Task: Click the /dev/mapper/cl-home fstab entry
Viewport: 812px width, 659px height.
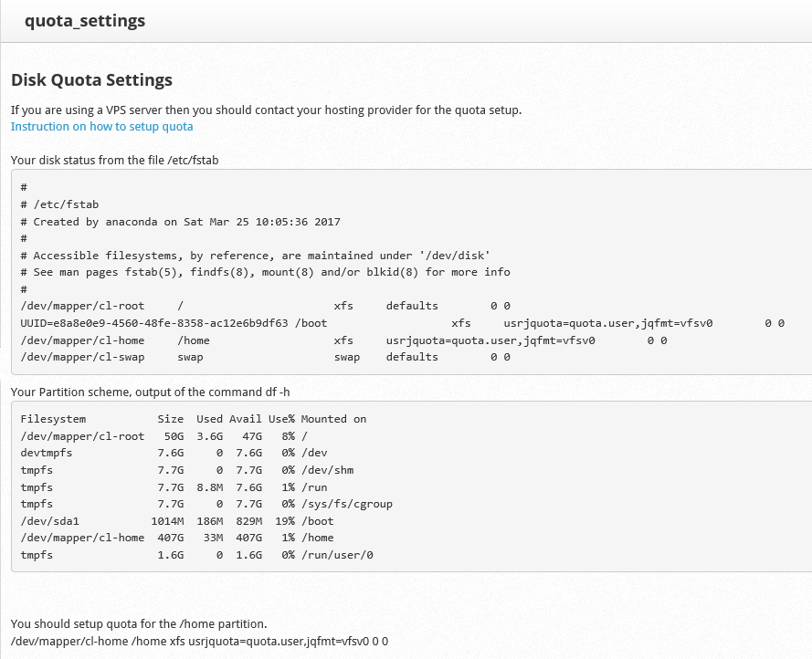Action: pos(343,340)
